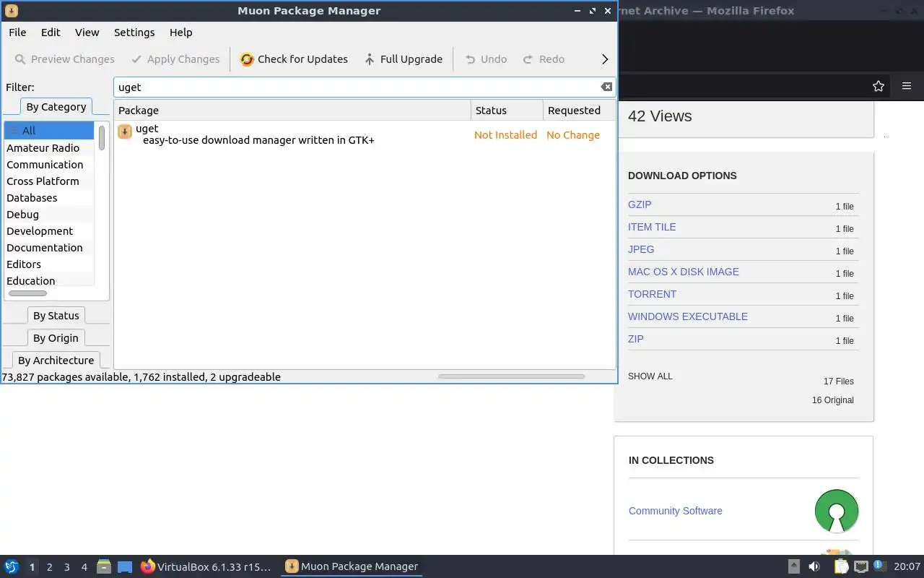This screenshot has width=924, height=578.
Task: Open the Lubuntu start menu icon
Action: 12,566
